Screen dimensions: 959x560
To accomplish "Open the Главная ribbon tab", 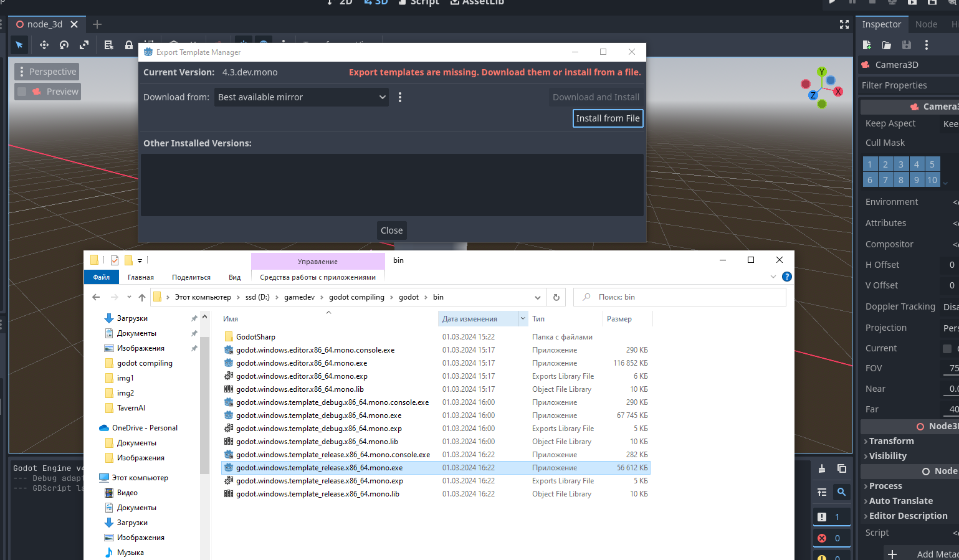I will (141, 277).
